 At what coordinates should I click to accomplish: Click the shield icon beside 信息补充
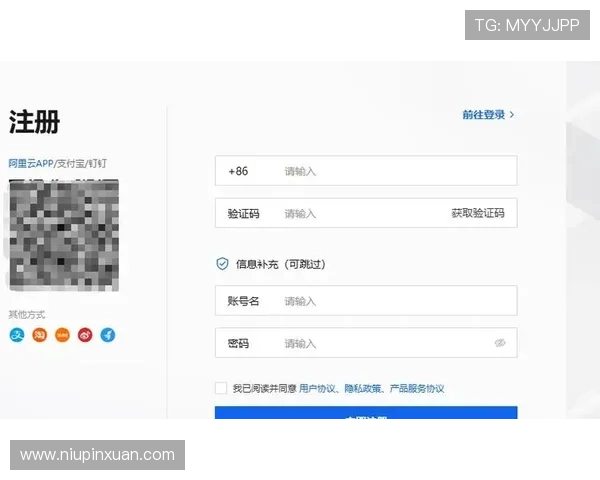[222, 264]
